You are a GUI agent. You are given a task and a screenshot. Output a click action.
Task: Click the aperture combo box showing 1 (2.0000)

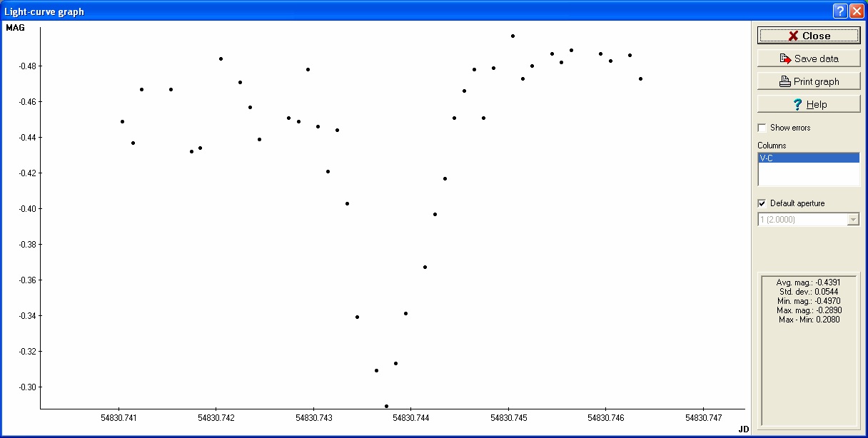802,220
